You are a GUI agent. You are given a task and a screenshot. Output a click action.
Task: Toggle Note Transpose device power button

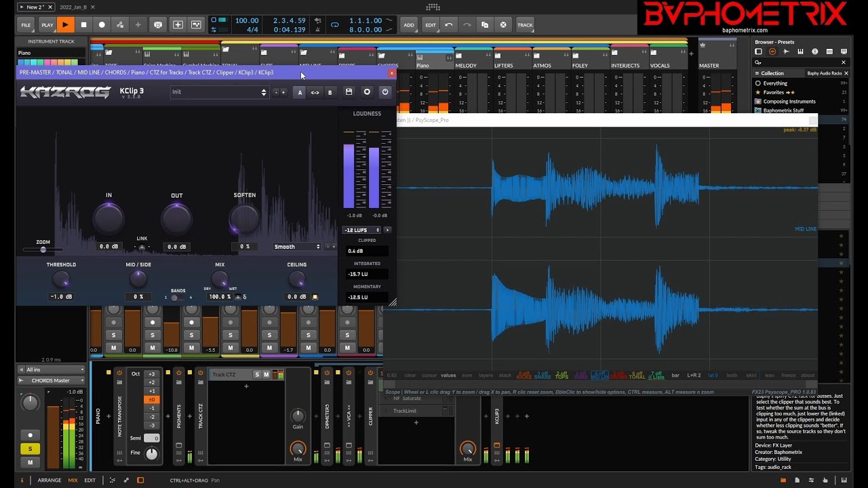coord(119,373)
